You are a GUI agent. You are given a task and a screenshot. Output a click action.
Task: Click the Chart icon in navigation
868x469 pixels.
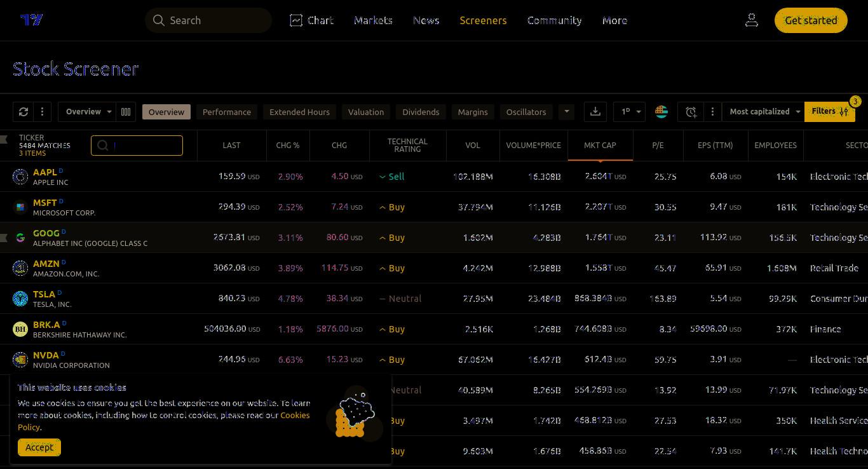295,20
